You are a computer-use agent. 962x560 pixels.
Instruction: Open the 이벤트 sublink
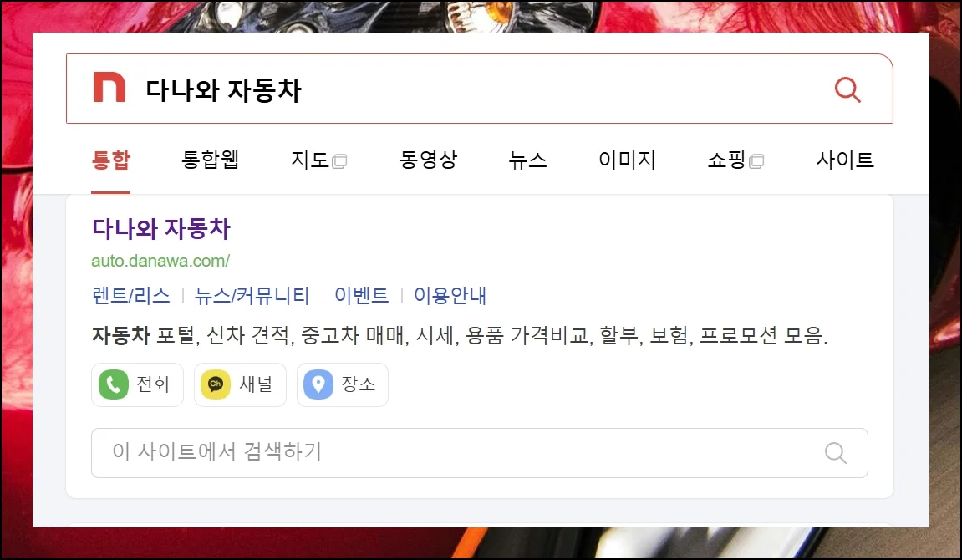coord(361,296)
